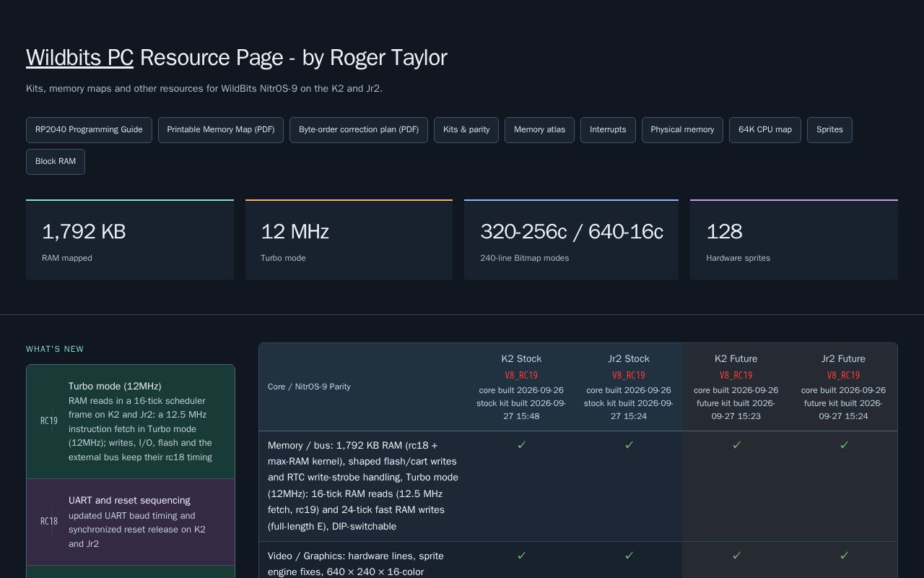924x578 pixels.
Task: Jump to the Interrupts section
Action: 608,130
